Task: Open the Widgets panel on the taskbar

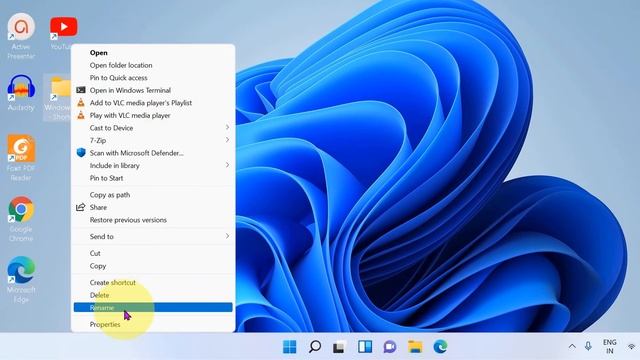Action: (x=365, y=347)
